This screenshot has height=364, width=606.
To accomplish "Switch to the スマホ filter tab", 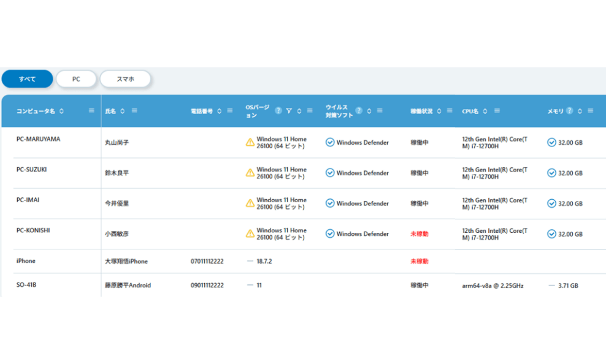I will 125,79.
